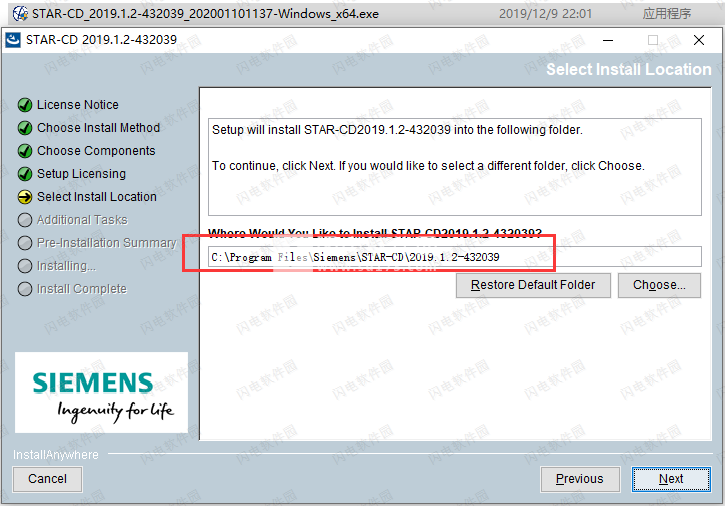Click the 'Setup will install STAR-CD' message text
This screenshot has width=725, height=506.
397,130
